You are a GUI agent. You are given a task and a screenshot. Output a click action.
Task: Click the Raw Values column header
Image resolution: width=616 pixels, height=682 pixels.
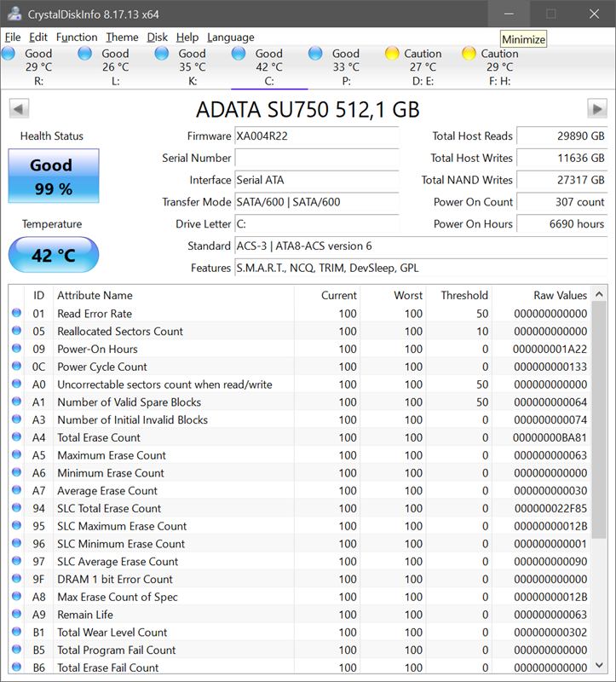pos(540,295)
